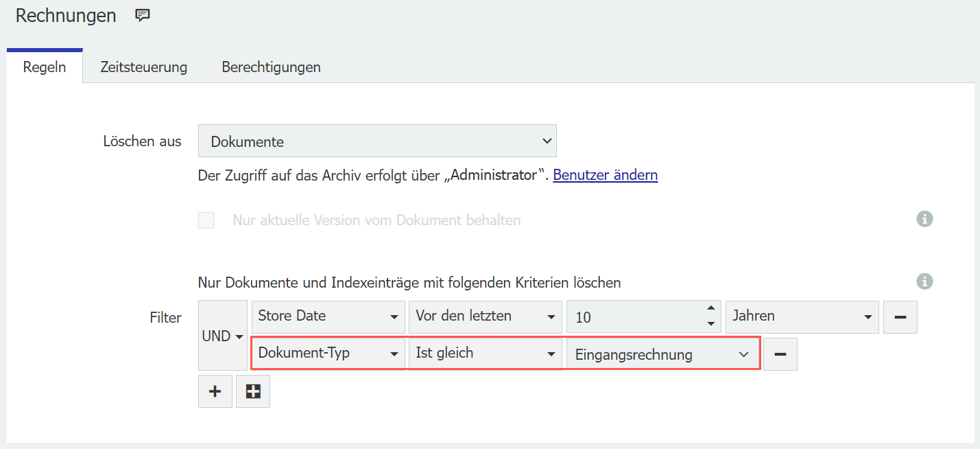
Task: Click the info icon next to filter criteria
Action: click(924, 281)
